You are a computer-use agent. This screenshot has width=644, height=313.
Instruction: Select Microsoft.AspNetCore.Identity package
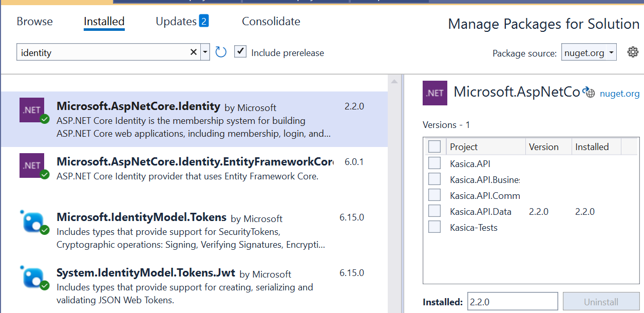coord(194,119)
